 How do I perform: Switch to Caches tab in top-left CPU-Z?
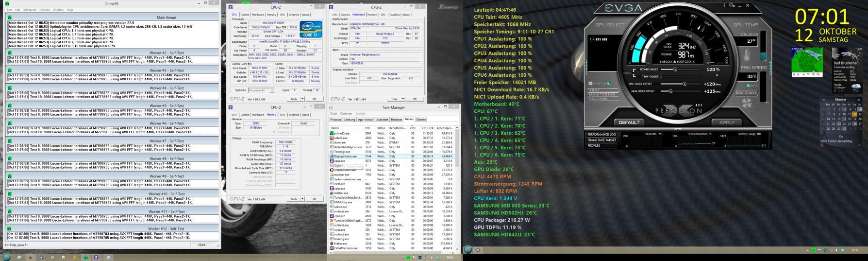245,15
